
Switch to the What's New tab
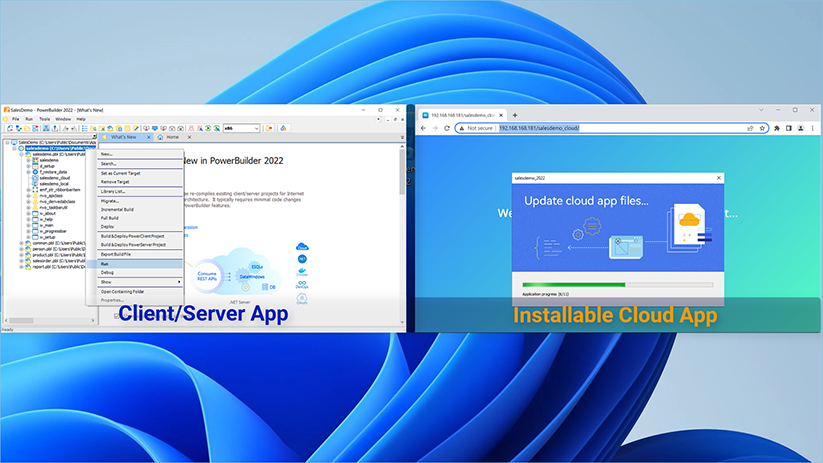[124, 137]
